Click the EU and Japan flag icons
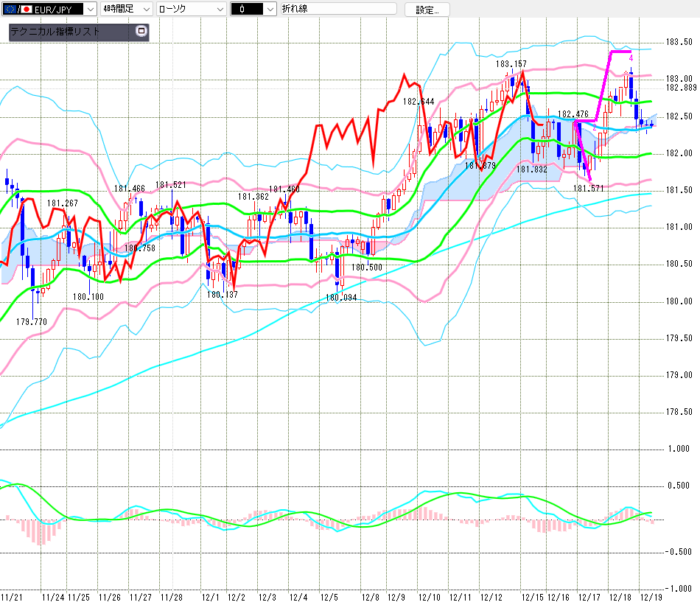700x605 pixels. point(16,9)
